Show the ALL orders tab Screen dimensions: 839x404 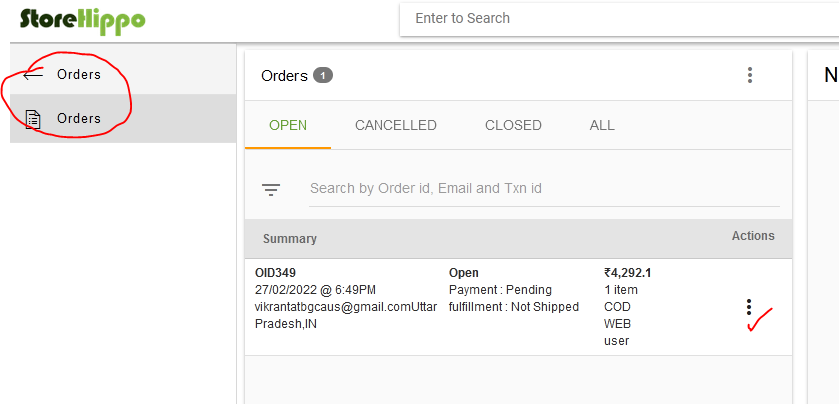(x=602, y=125)
